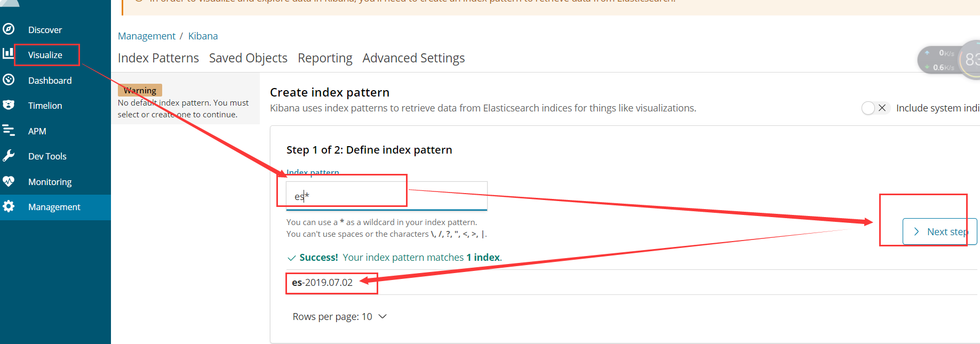The height and width of the screenshot is (344, 980).
Task: Click the Warning badge
Action: [140, 90]
